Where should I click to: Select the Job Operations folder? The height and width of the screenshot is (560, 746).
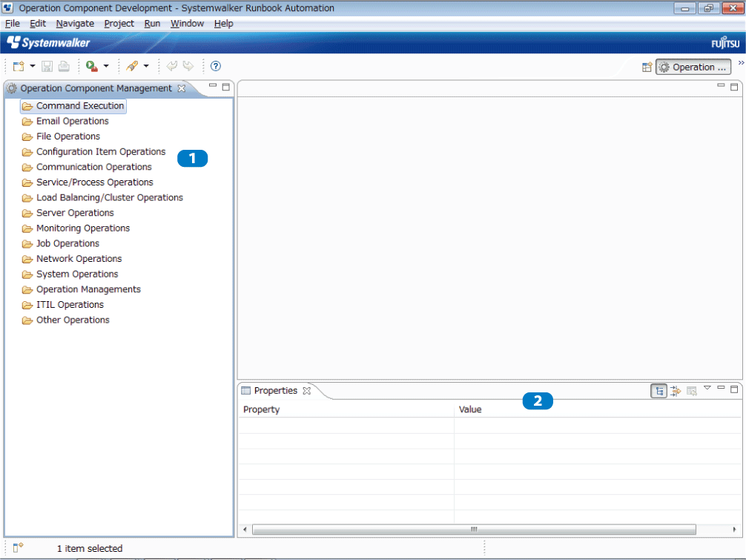pos(61,243)
